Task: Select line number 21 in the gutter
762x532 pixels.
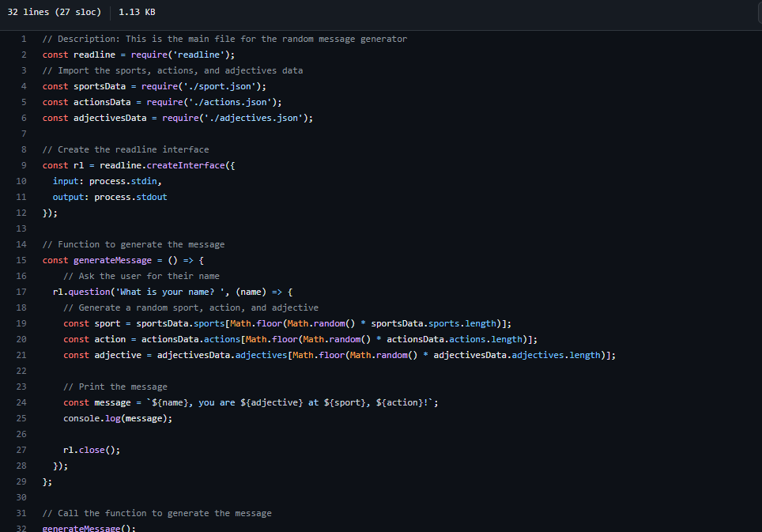Action: tap(21, 355)
